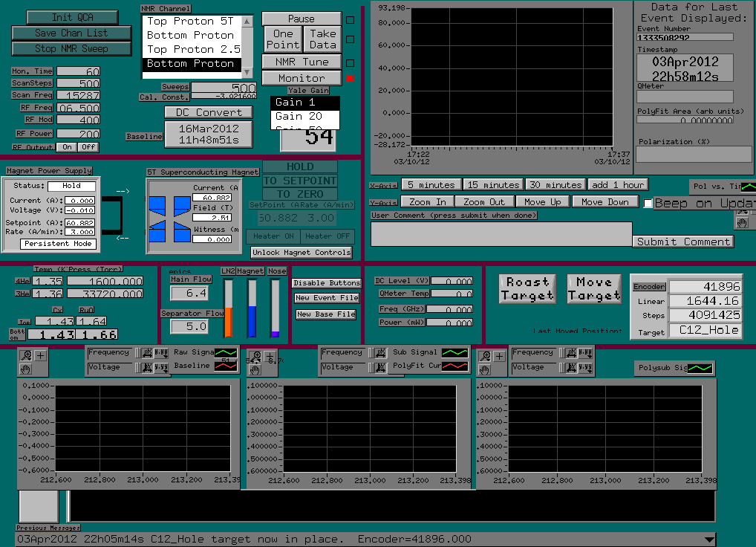Select the highlighted Bottom Proton channel entry
The width and height of the screenshot is (756, 547).
[190, 64]
